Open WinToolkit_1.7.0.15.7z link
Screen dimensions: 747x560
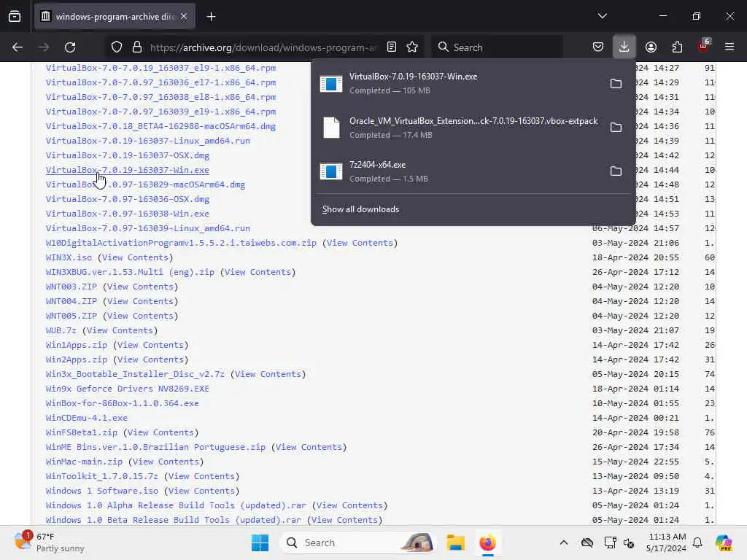[101, 476]
